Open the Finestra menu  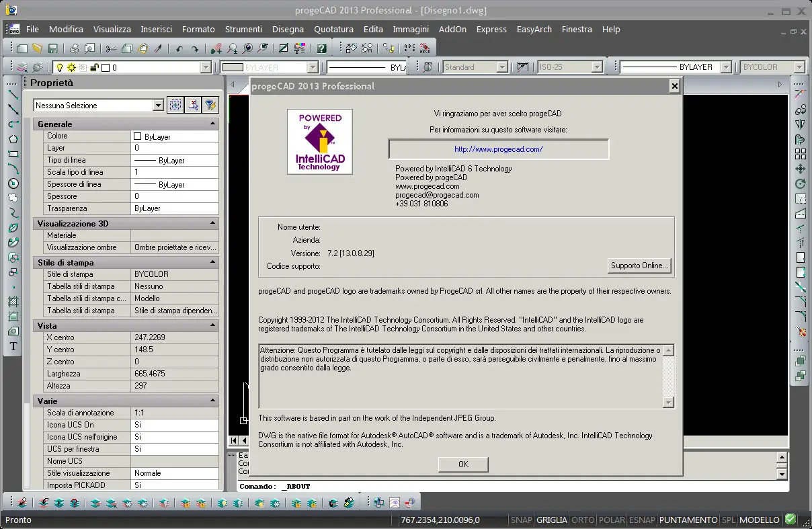click(x=577, y=29)
